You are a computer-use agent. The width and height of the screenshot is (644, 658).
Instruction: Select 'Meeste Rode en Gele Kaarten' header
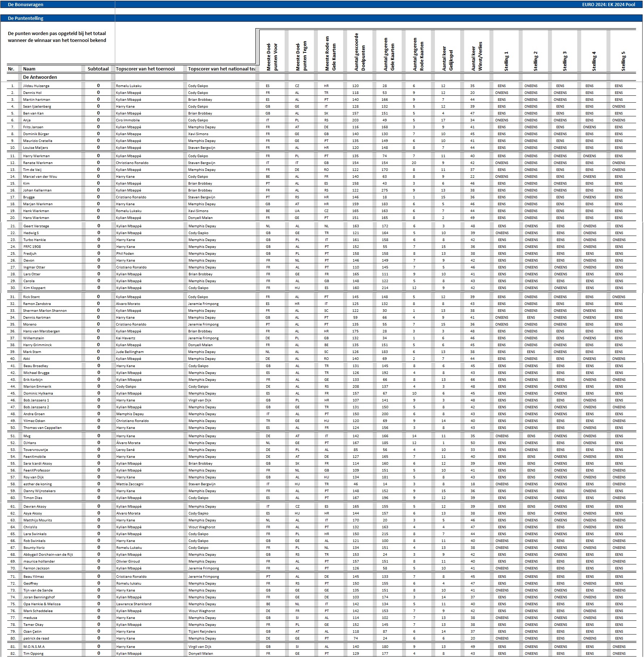click(x=330, y=53)
